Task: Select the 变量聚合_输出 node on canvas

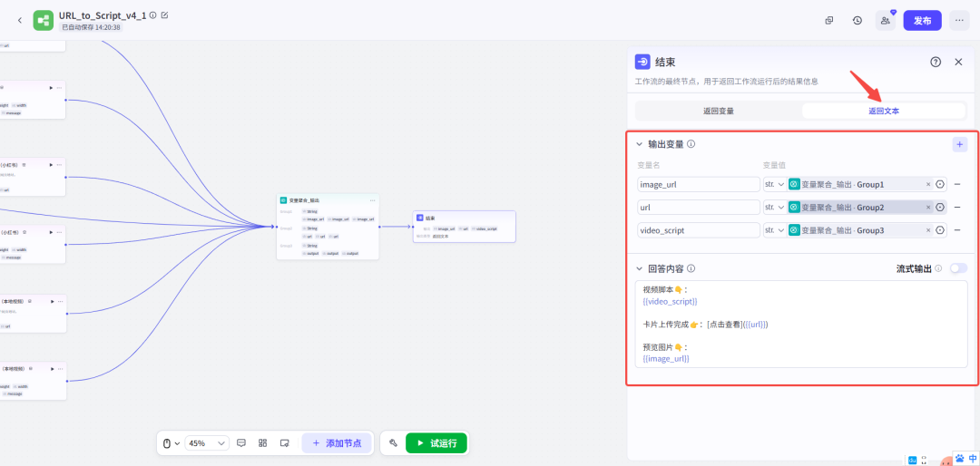Action: pyautogui.click(x=328, y=226)
